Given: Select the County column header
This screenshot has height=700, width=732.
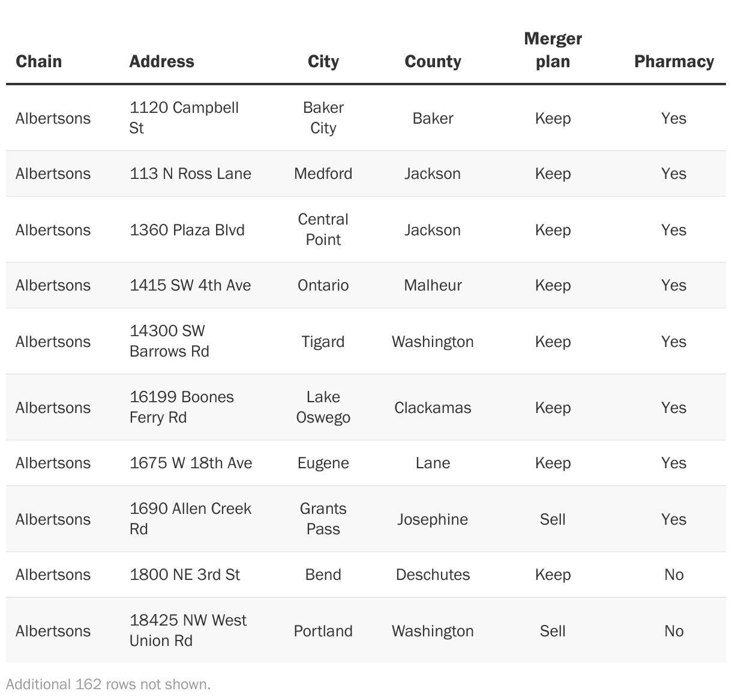Looking at the screenshot, I should [x=433, y=61].
